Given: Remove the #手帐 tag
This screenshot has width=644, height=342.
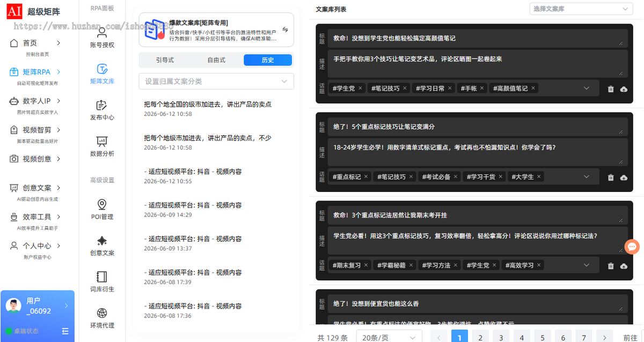Looking at the screenshot, I should 482,88.
